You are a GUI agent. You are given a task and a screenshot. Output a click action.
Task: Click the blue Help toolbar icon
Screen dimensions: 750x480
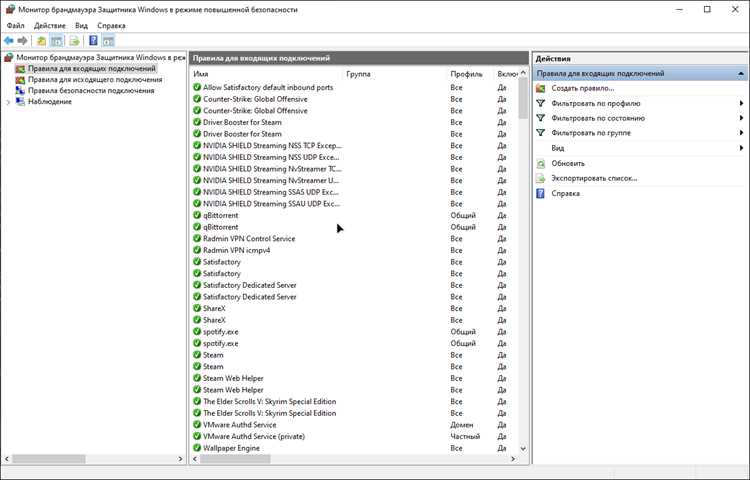pyautogui.click(x=93, y=41)
